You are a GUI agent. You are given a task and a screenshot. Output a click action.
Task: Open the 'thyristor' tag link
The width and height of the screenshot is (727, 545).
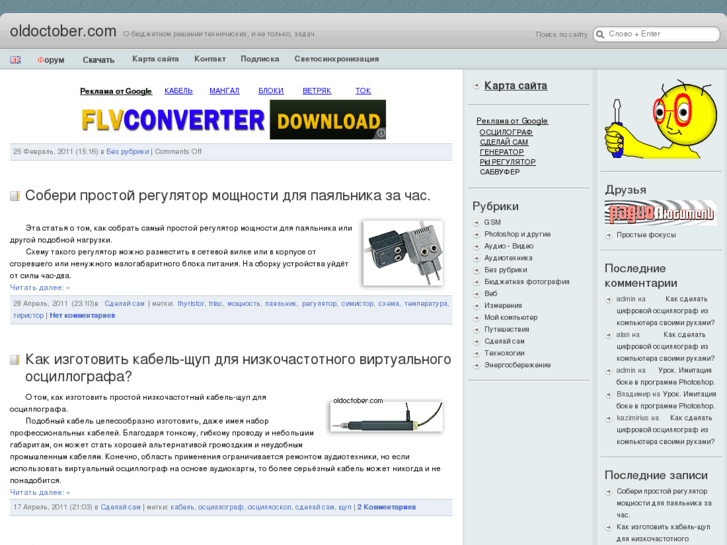[x=191, y=303]
